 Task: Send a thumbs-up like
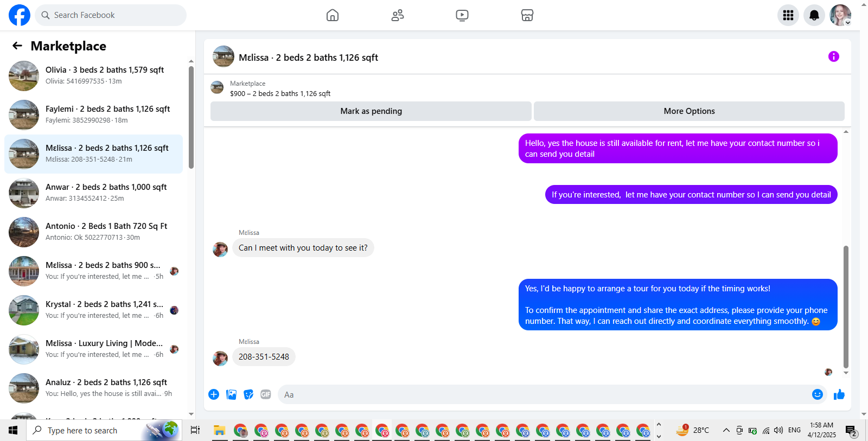tap(839, 394)
